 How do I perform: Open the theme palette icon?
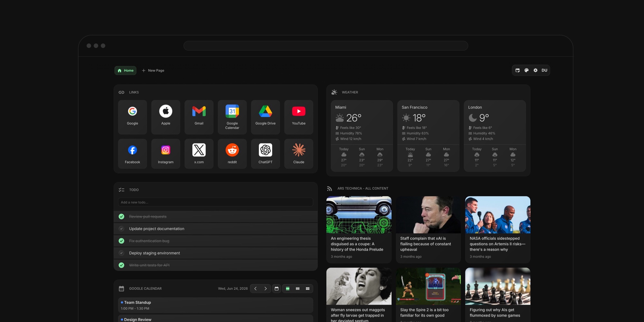[x=526, y=70]
